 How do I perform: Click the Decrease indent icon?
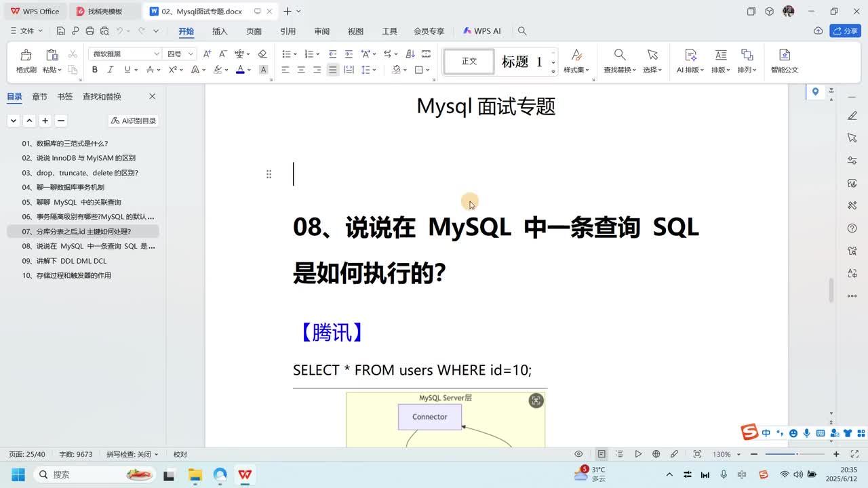(332, 54)
